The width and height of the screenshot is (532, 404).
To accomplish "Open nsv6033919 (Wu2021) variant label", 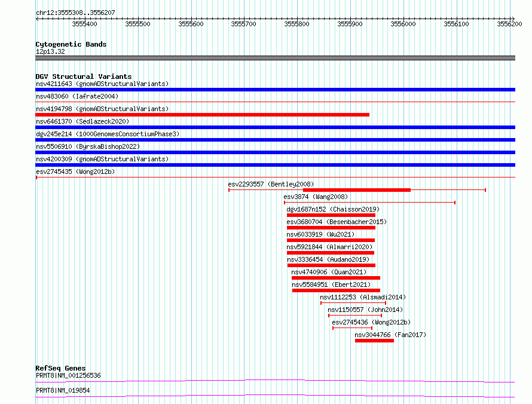I will click(x=320, y=234).
